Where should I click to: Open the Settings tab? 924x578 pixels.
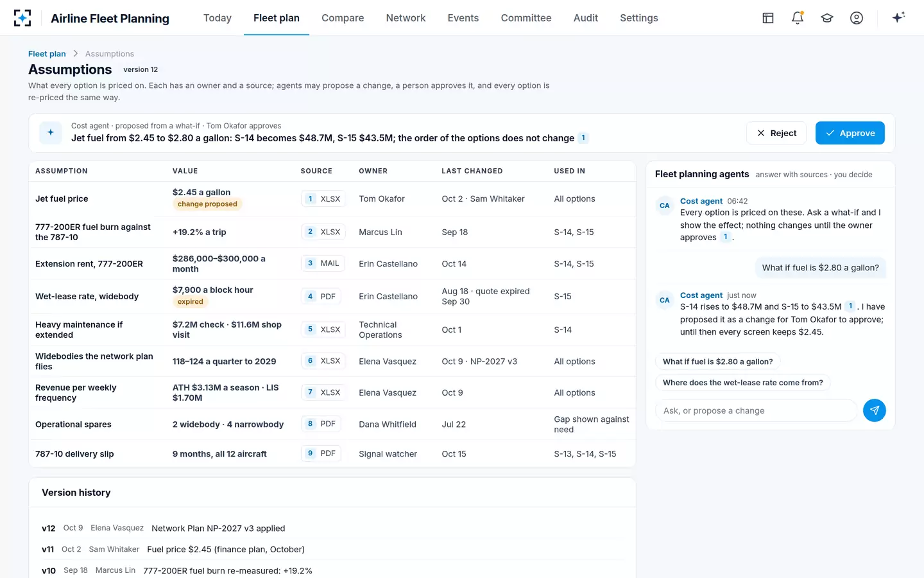coord(639,18)
